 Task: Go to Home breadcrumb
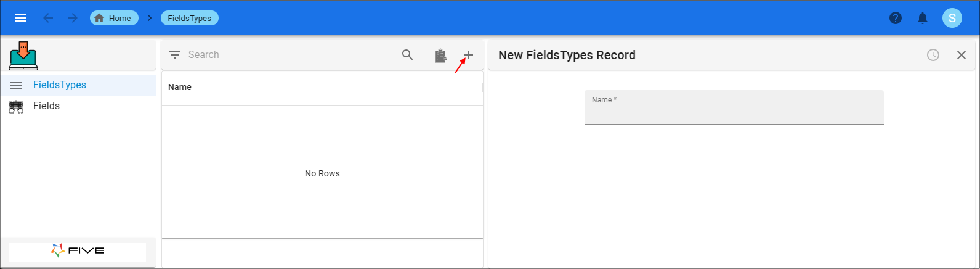(114, 18)
